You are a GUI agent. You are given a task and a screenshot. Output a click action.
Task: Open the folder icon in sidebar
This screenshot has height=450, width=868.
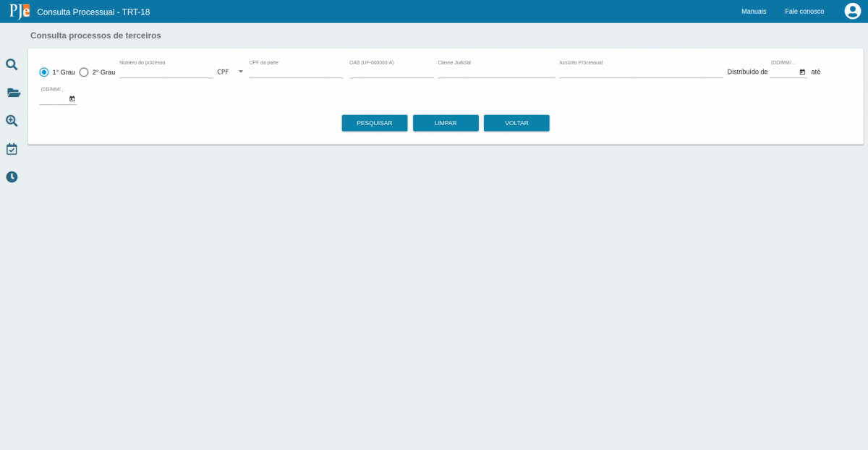point(13,93)
